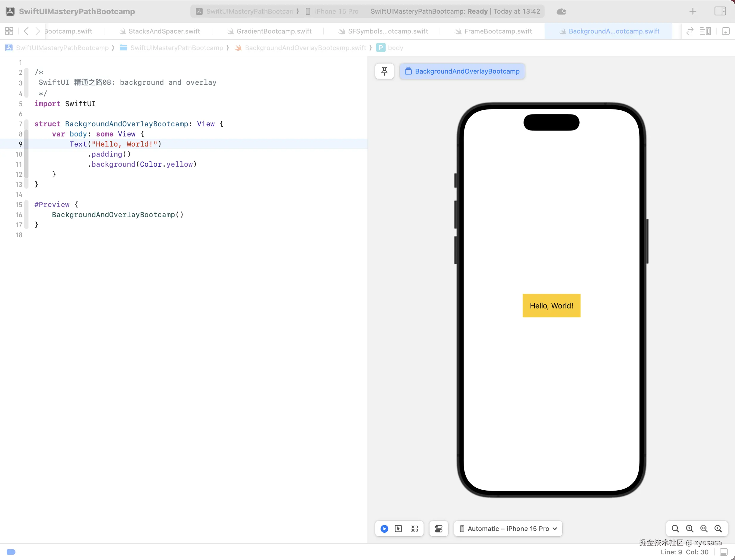Image resolution: width=735 pixels, height=560 pixels.
Task: Open adjust editor options menu
Action: [x=705, y=31]
